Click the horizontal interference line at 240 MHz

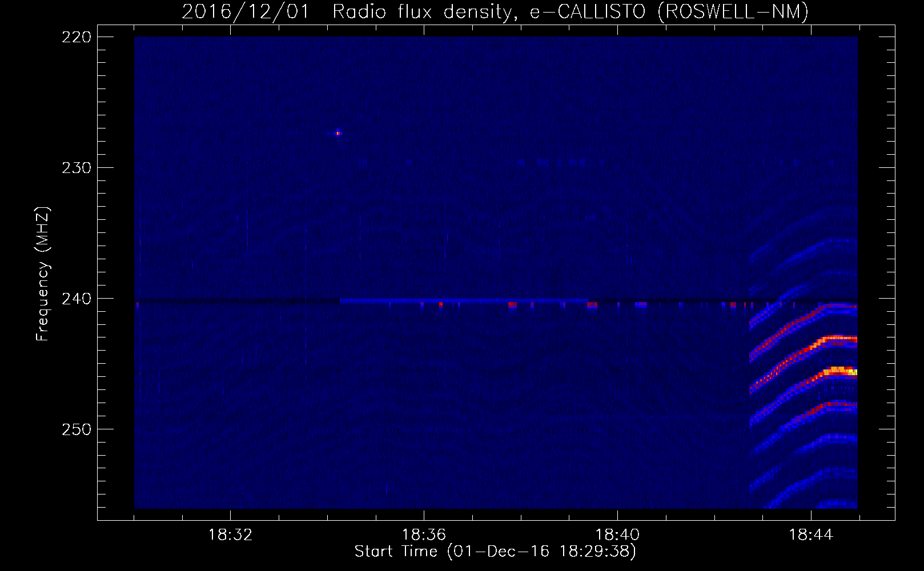pyautogui.click(x=496, y=300)
